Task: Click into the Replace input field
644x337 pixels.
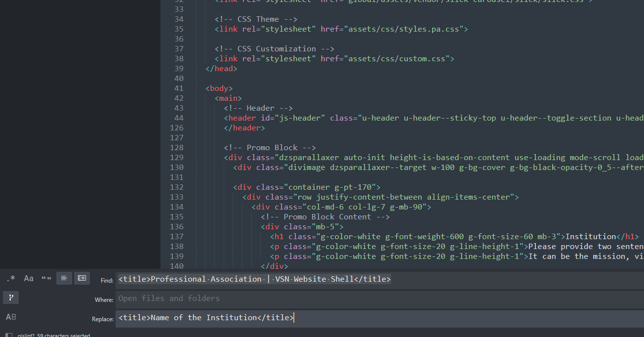Action: (444, 318)
